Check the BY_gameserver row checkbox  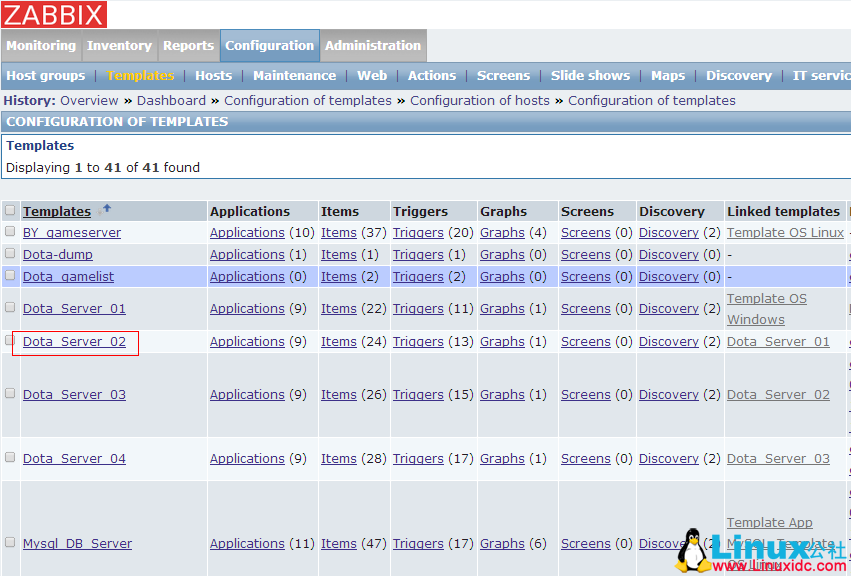pyautogui.click(x=10, y=232)
